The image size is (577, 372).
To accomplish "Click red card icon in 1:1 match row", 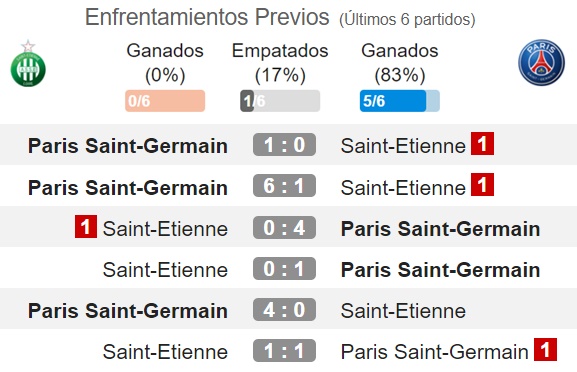I will pyautogui.click(x=545, y=350).
